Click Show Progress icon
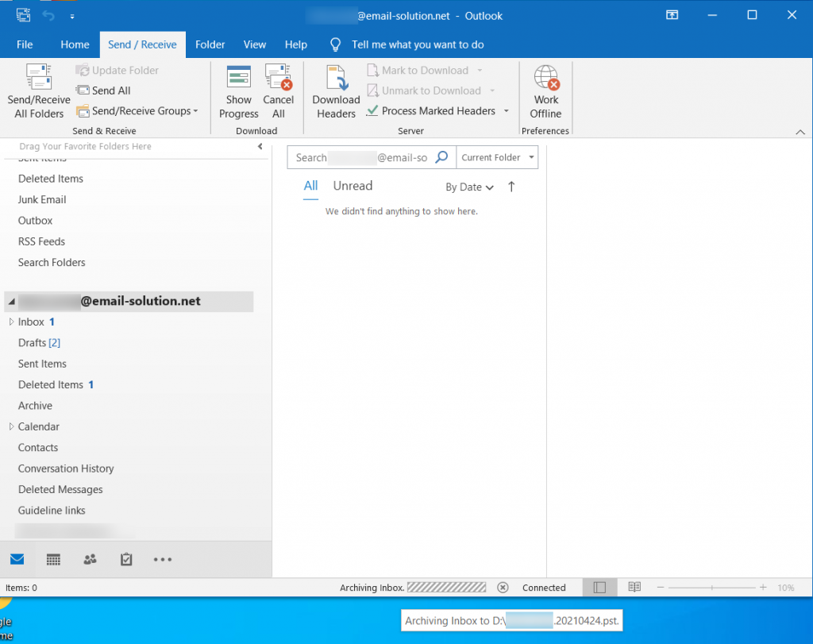The width and height of the screenshot is (813, 644). coord(238,76)
